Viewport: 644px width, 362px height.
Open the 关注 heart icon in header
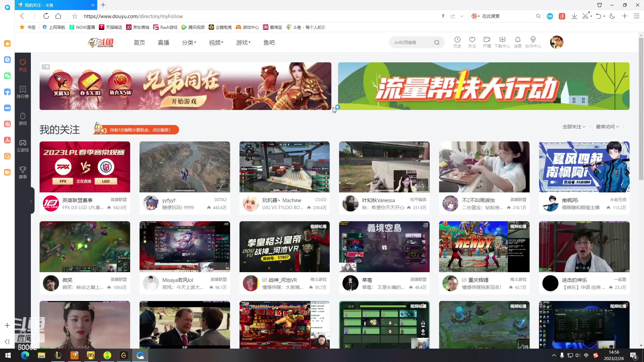click(x=472, y=42)
